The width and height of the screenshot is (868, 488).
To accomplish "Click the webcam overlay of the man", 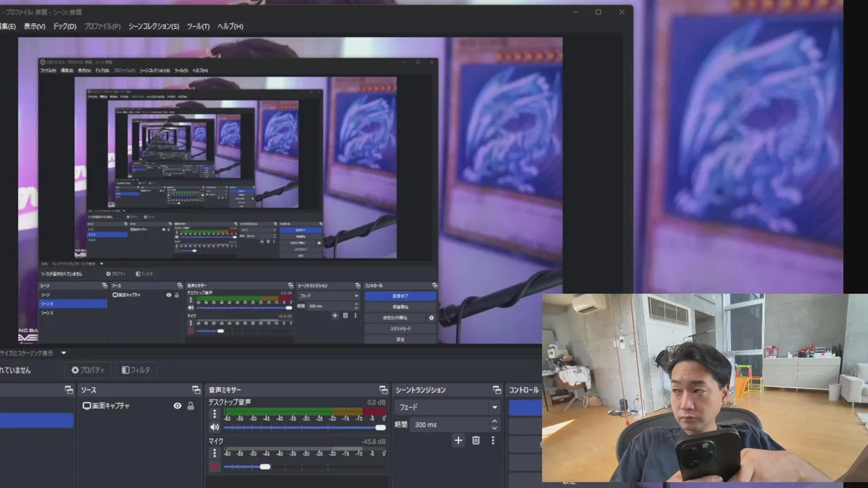I will (705, 388).
